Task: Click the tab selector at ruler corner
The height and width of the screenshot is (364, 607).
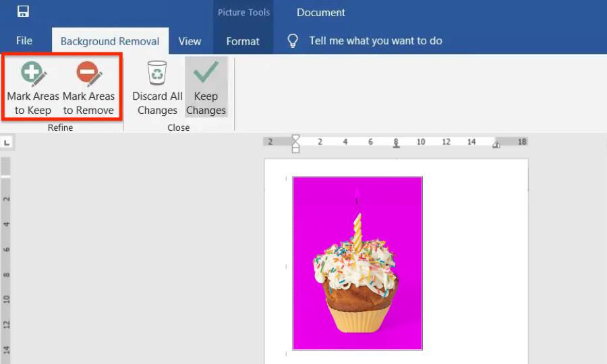Action: [7, 143]
